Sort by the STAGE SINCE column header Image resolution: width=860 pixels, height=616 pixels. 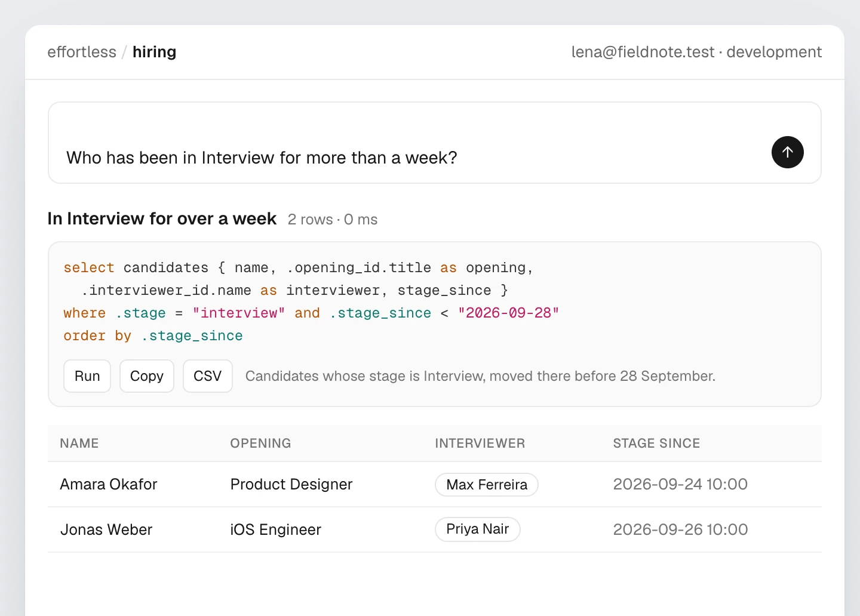click(656, 443)
